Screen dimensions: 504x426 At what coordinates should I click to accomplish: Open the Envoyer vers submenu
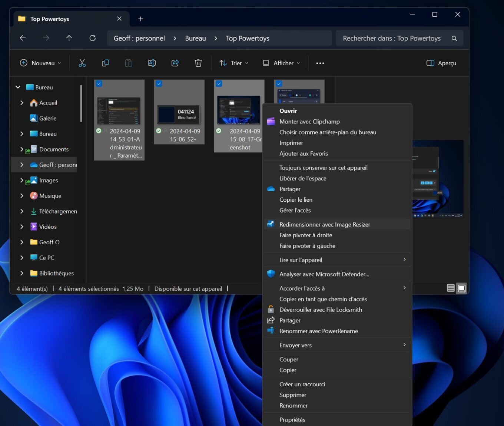(337, 345)
